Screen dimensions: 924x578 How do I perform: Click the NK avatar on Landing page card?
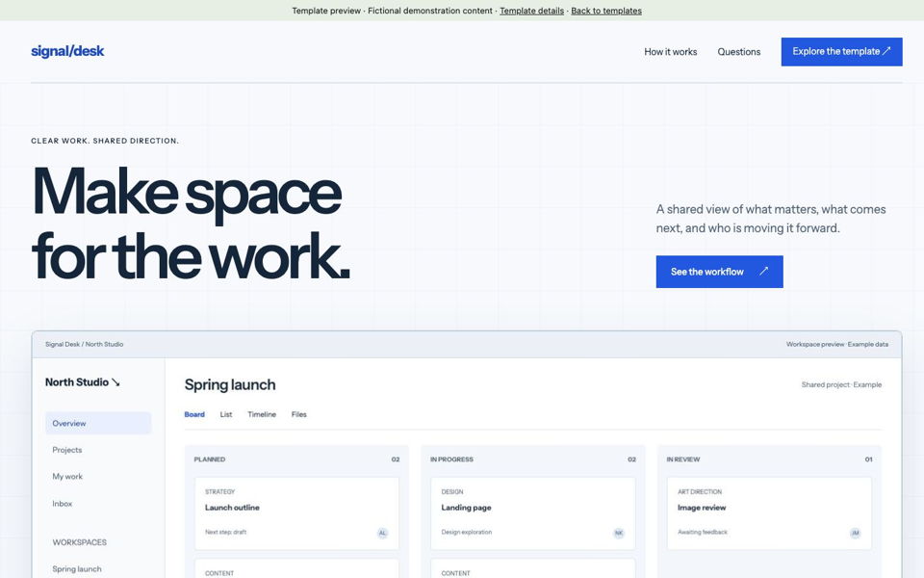tap(619, 533)
